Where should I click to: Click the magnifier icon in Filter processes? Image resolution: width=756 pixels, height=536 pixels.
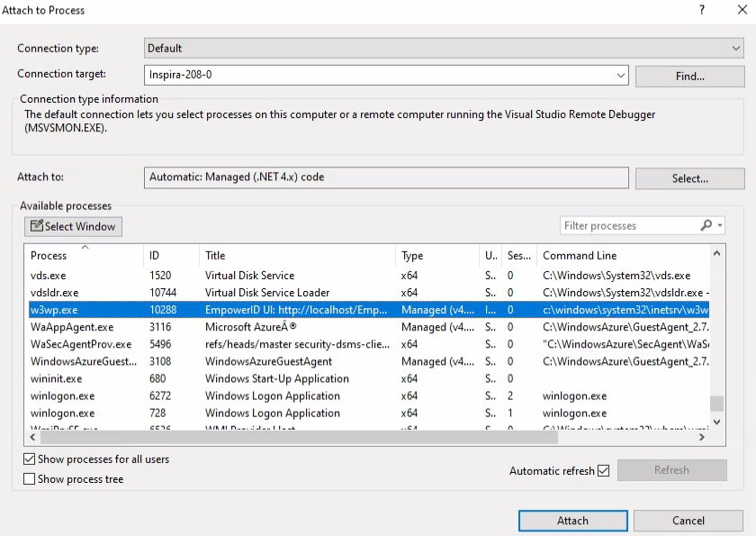pyautogui.click(x=706, y=225)
